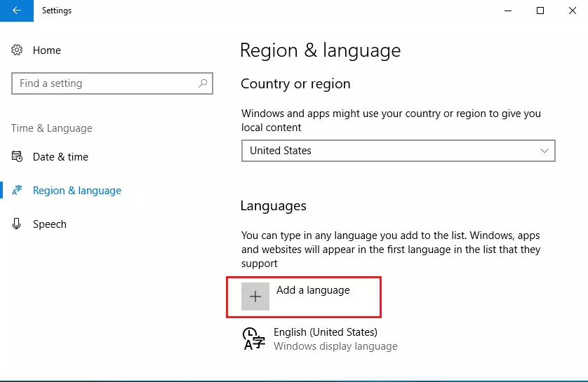Click the Home gear icon

point(17,50)
